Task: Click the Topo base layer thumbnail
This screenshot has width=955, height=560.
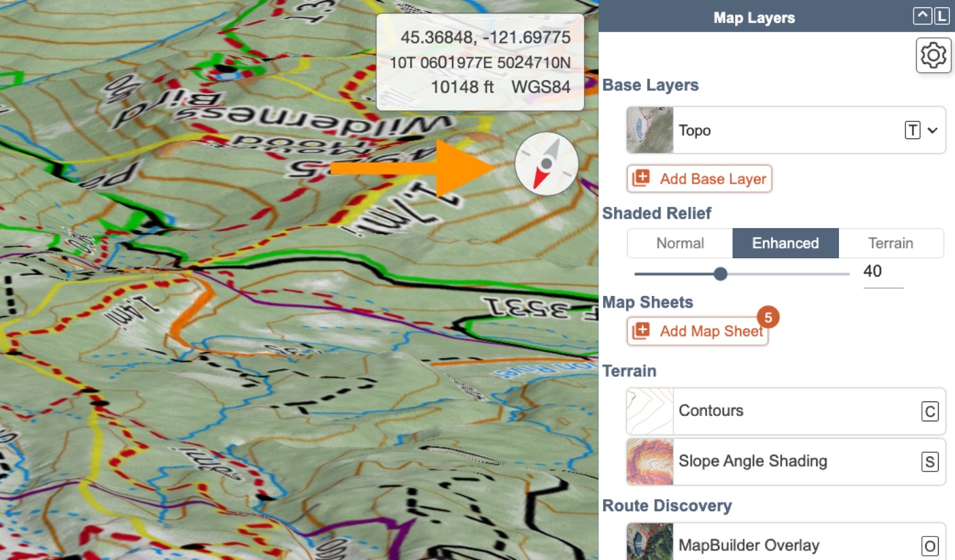Action: (649, 130)
